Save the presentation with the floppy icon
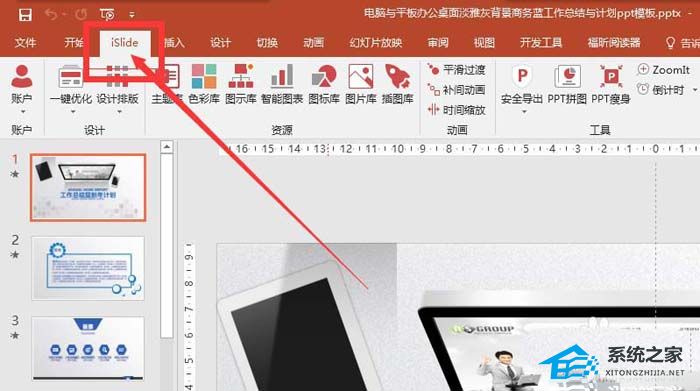 click(25, 15)
